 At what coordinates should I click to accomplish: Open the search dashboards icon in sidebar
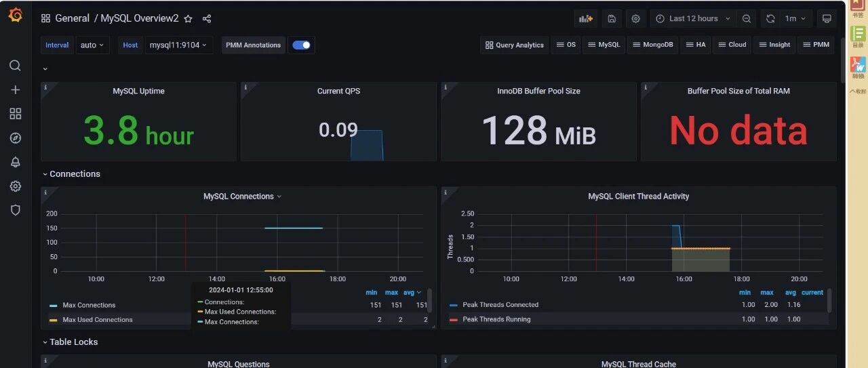15,66
